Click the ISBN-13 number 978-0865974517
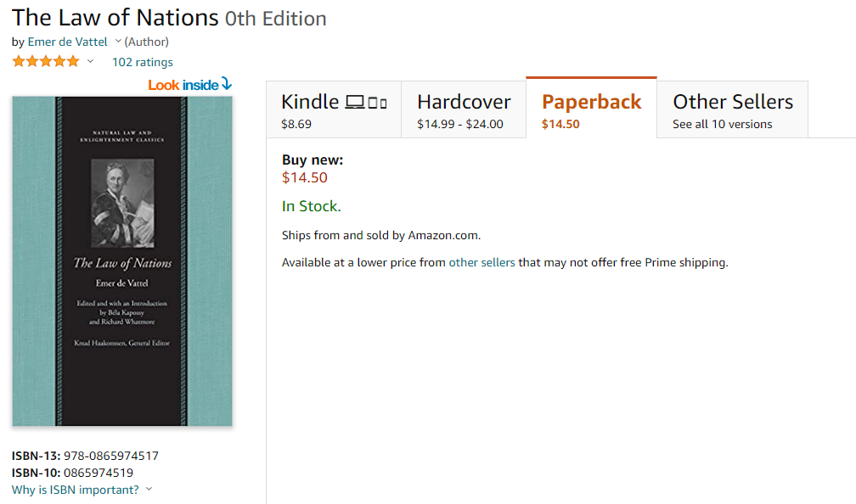Viewport: 856px width, 504px height. pos(111,456)
